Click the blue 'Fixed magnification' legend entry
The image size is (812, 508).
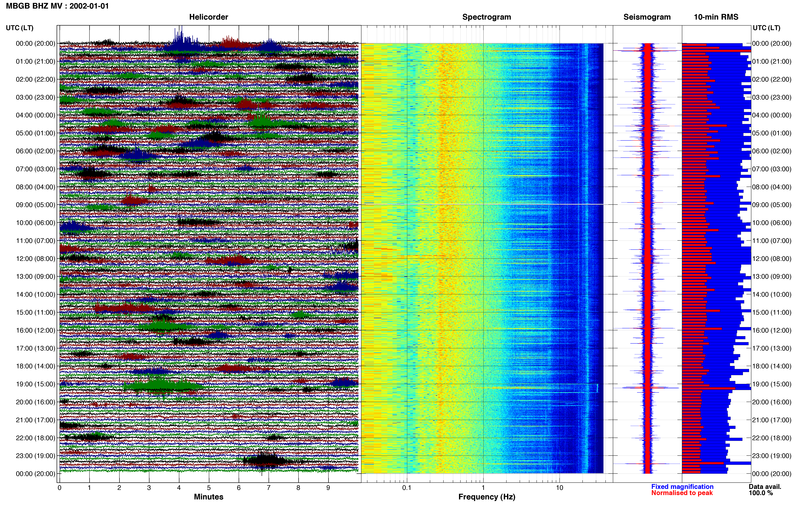[682, 486]
